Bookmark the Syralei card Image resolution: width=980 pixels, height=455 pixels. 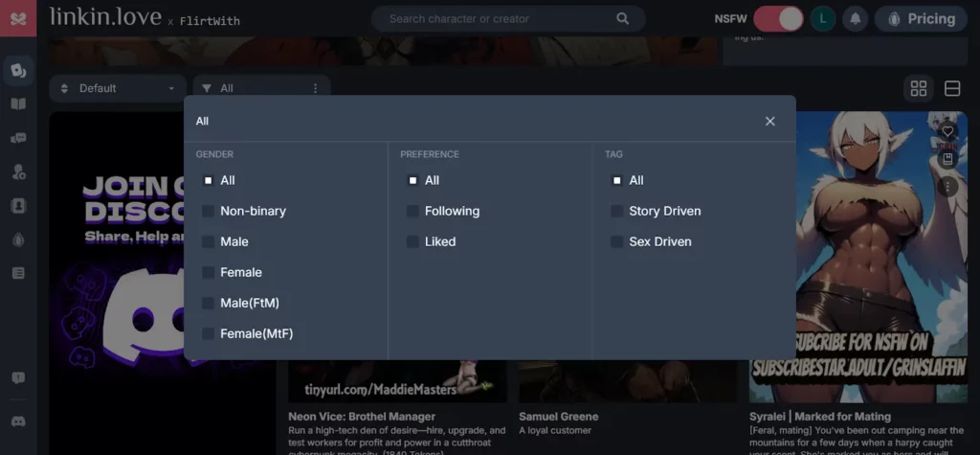[947, 159]
